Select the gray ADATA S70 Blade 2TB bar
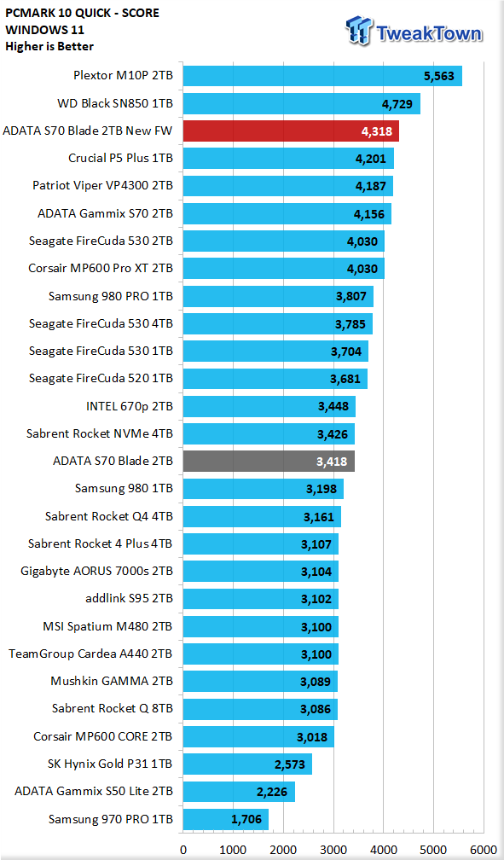504x860 pixels. pyautogui.click(x=269, y=462)
